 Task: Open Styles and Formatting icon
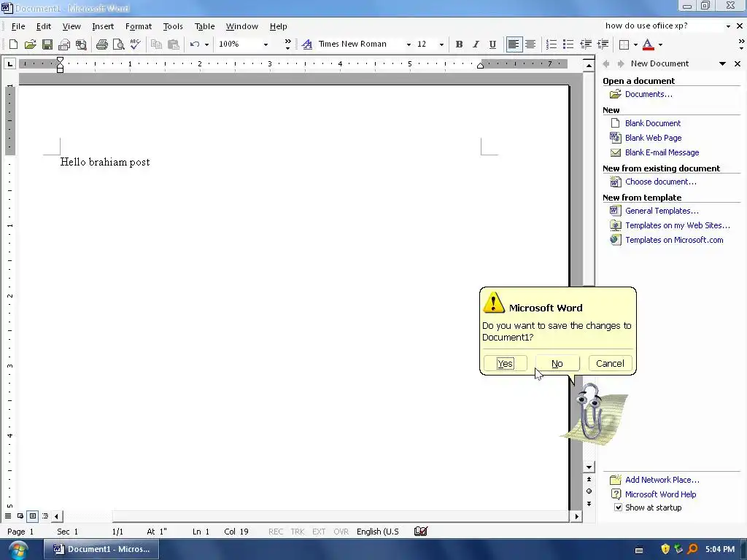(x=307, y=44)
